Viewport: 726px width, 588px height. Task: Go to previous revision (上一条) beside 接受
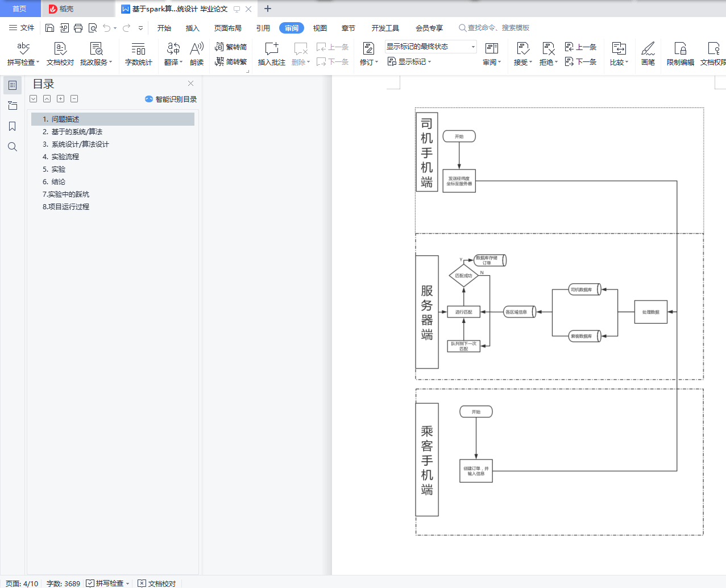click(580, 47)
